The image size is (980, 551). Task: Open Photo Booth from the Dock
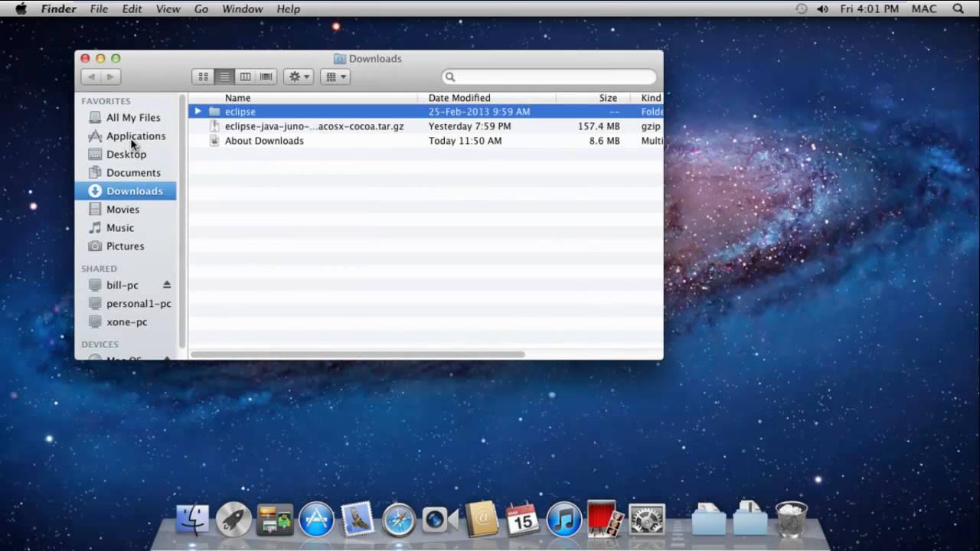click(x=606, y=518)
